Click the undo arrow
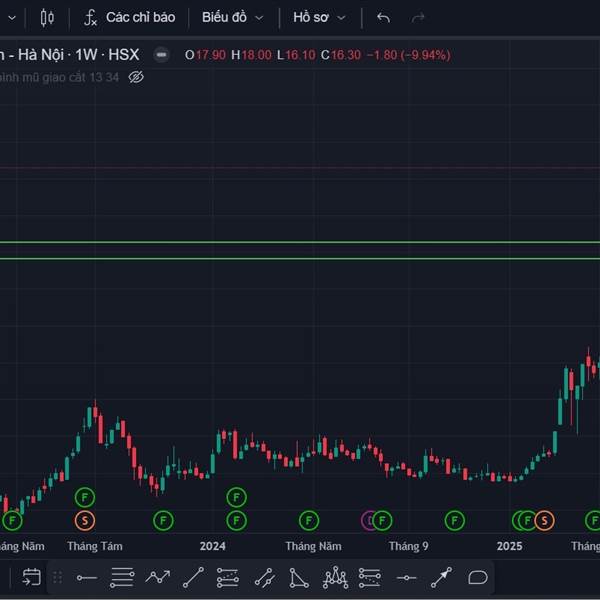This screenshot has width=600, height=600. tap(383, 17)
